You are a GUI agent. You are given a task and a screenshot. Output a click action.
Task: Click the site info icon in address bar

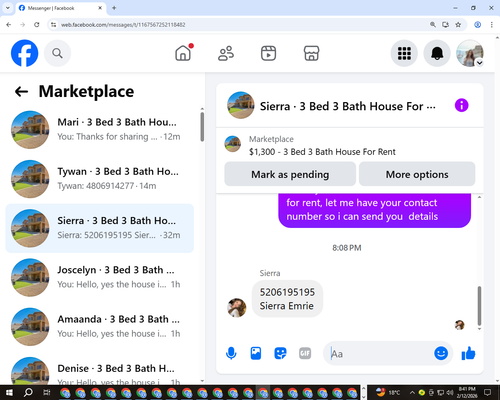(53, 25)
